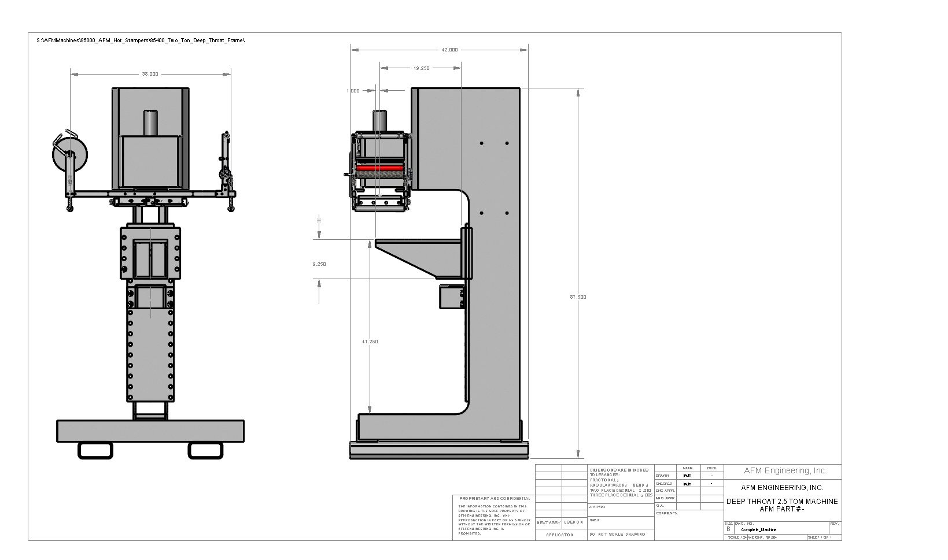The height and width of the screenshot is (560, 948).
Task: Click the 1.000 offset dimension
Action: (353, 91)
